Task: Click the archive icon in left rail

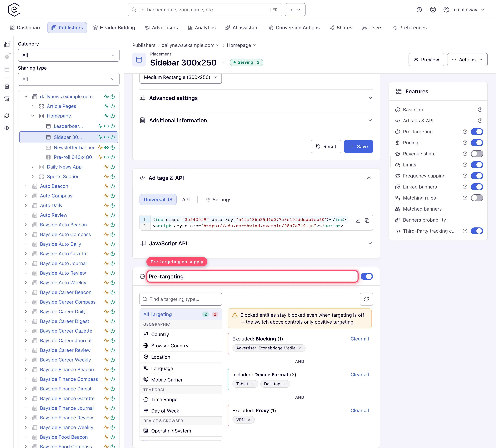Action: click(x=7, y=99)
